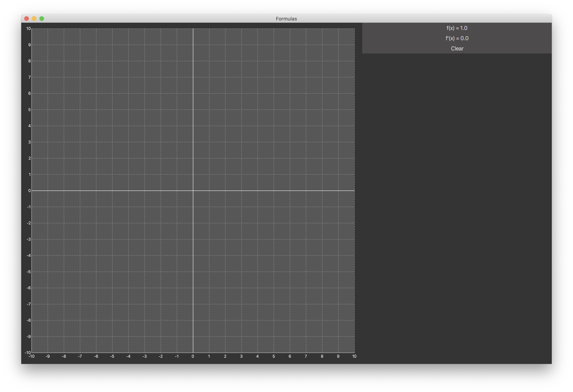573x392 pixels.
Task: Click the y-axis label -8
Action: (29, 320)
